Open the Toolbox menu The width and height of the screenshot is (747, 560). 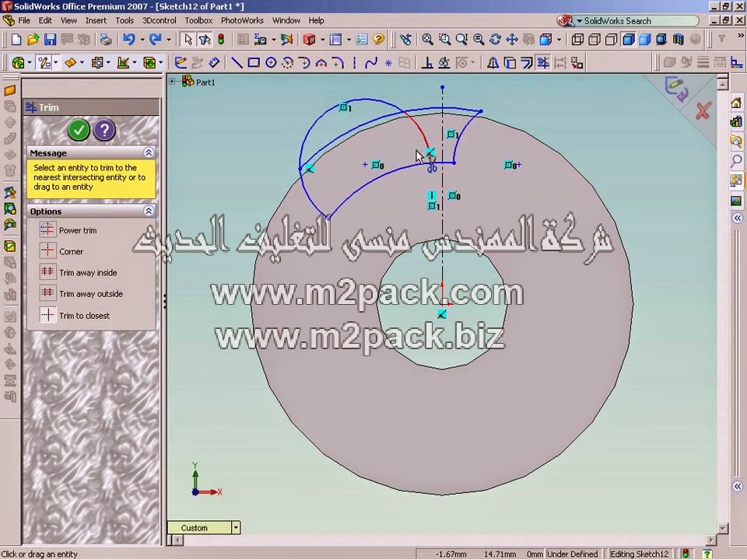[x=198, y=20]
